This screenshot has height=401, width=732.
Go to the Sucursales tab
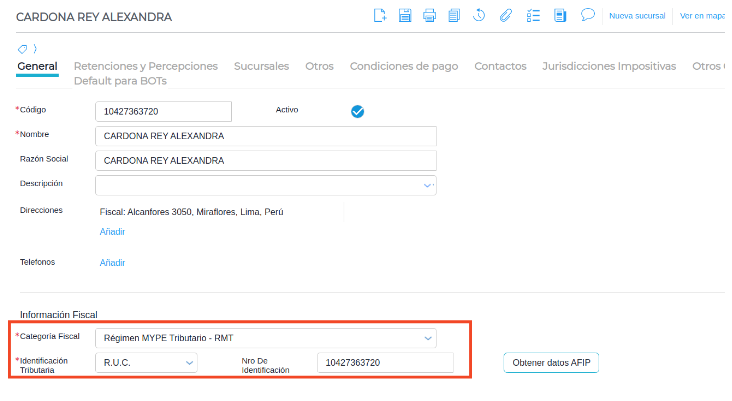pos(261,66)
